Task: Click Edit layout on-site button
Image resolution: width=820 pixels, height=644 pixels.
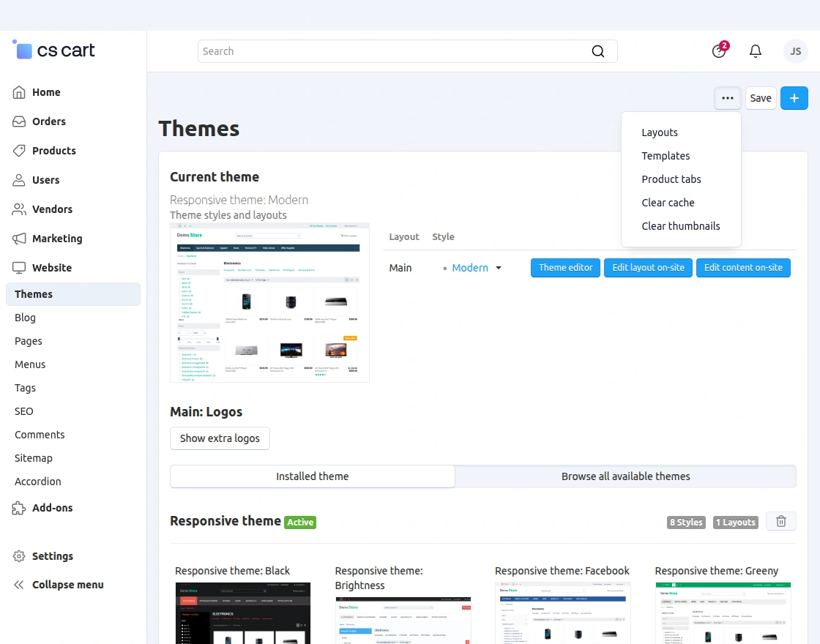Action: (648, 268)
